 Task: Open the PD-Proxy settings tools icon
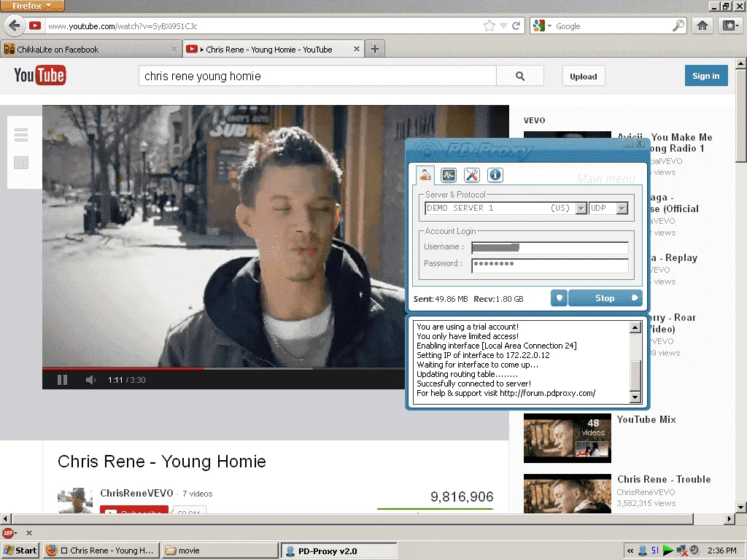pos(472,175)
